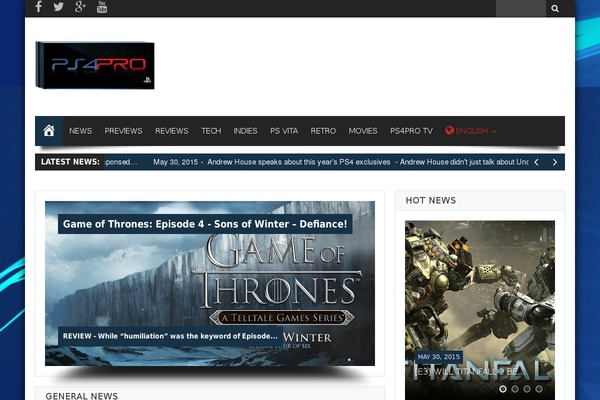
Task: Select third Hot News slider dot
Action: (x=527, y=389)
